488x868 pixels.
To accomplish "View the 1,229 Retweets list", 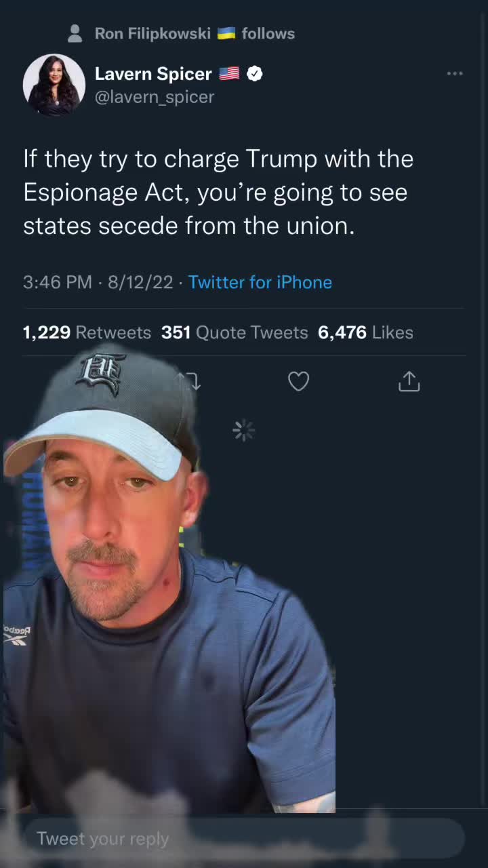I will 87,332.
